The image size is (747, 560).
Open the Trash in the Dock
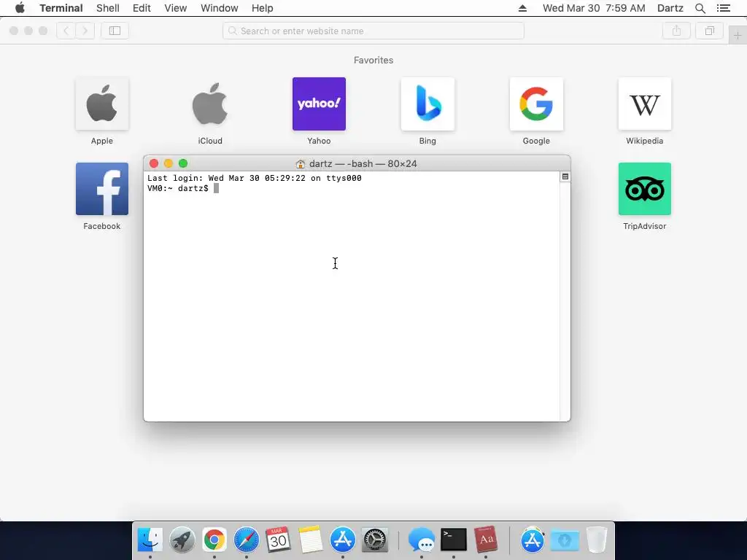pos(597,540)
